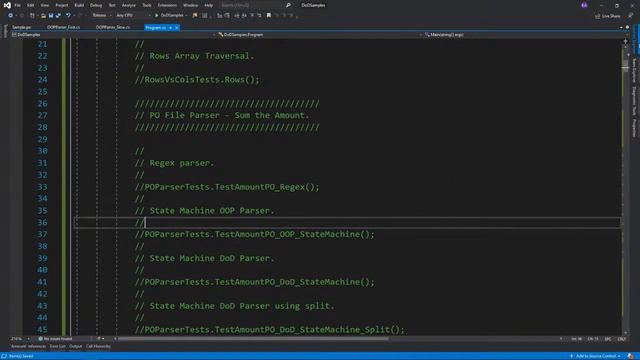The width and height of the screenshot is (640, 360).
Task: Click the Visual Studio logo icon
Action: [7, 5]
